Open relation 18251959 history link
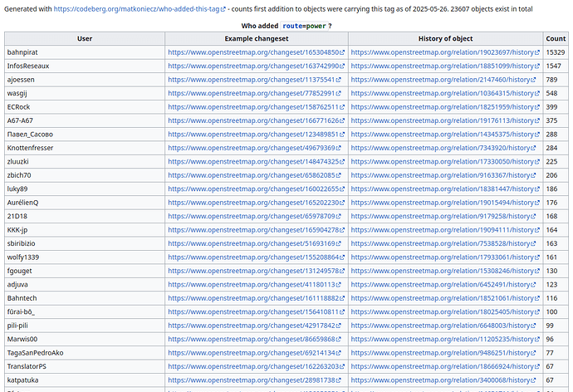This screenshot has height=392, width=573. (445, 107)
